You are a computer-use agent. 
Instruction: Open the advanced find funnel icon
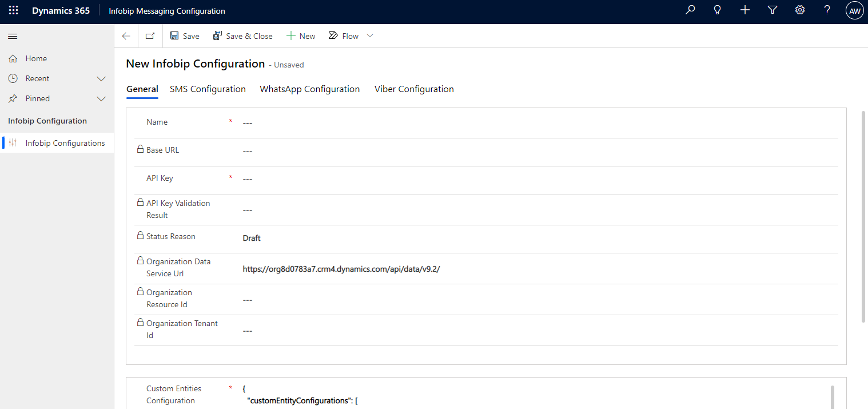[773, 10]
